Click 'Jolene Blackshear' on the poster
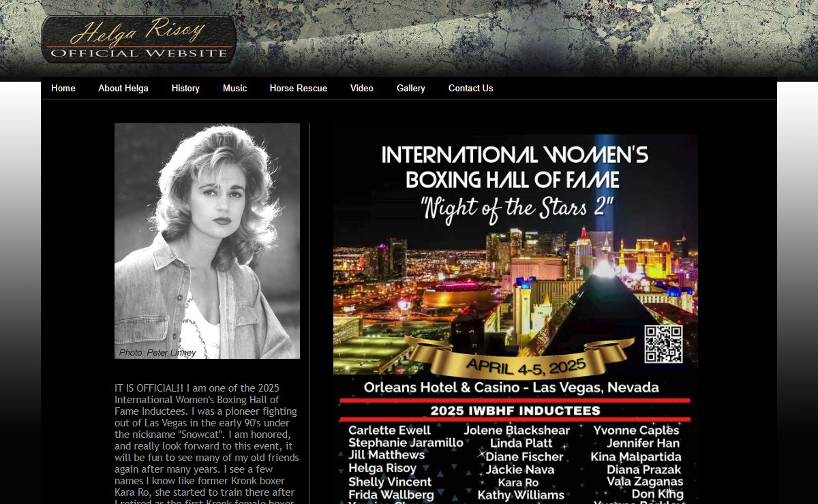 click(x=517, y=430)
